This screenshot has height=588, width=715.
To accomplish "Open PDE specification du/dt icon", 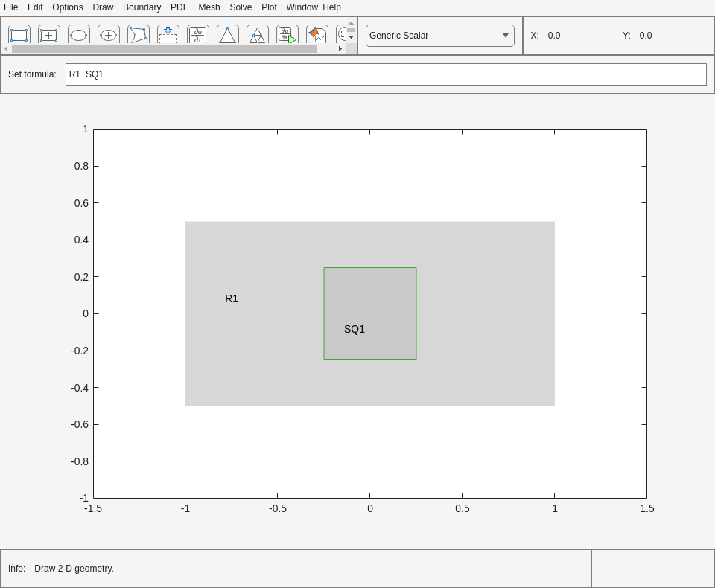I will [x=198, y=35].
